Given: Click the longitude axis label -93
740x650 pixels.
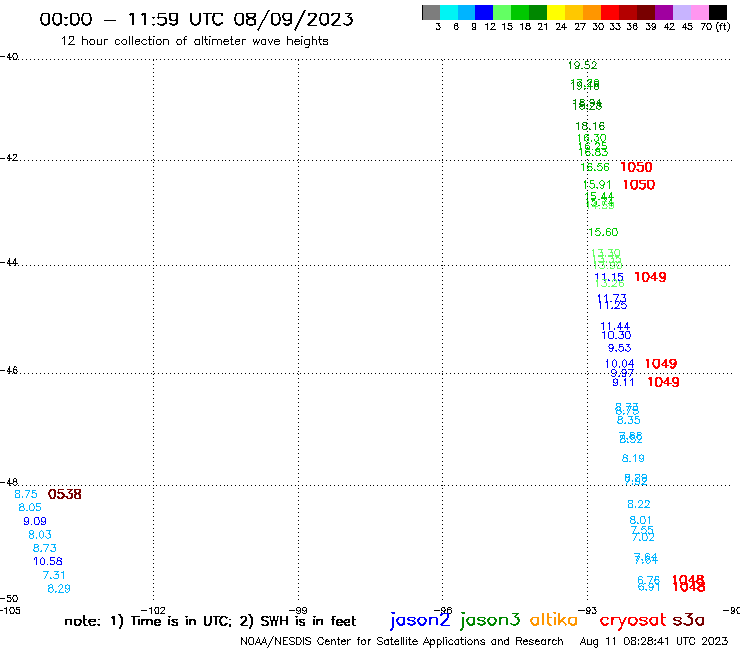Looking at the screenshot, I should [588, 610].
